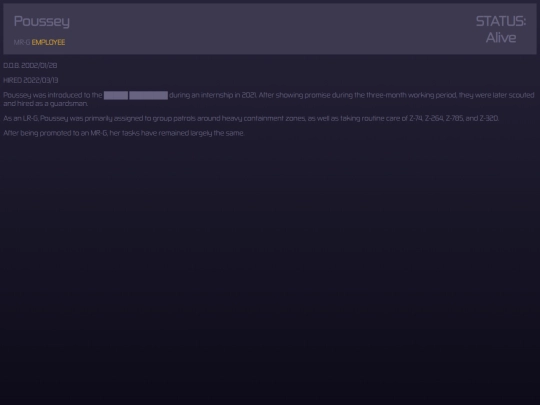Screen dimensions: 540x405
Task: Click the STATUS: Alive indicator
Action: click(x=501, y=30)
